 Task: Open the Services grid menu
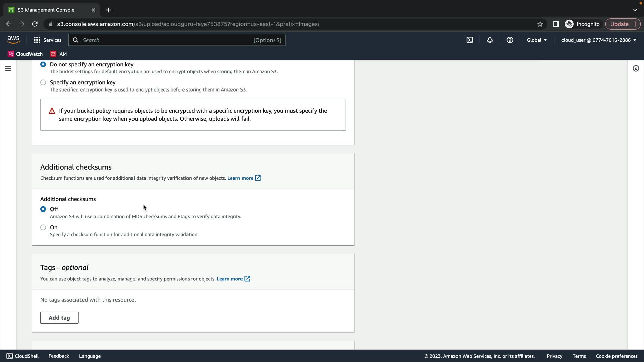tap(47, 40)
